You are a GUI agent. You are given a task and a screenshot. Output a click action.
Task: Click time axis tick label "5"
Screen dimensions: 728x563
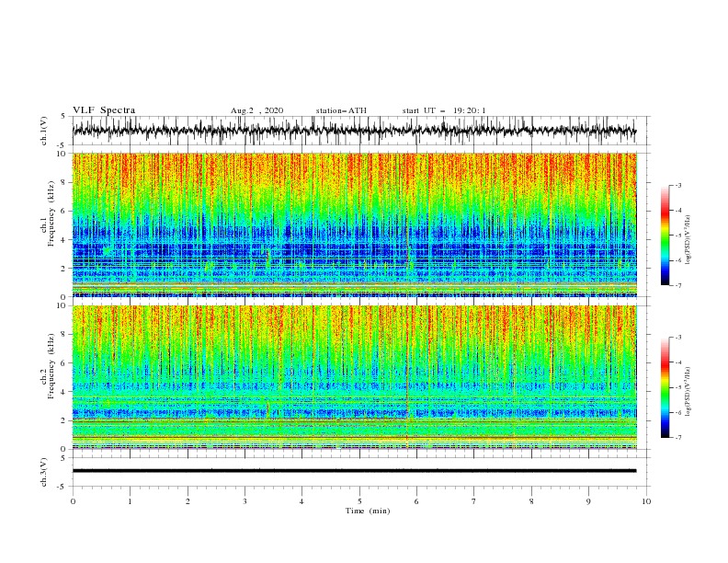(x=359, y=501)
